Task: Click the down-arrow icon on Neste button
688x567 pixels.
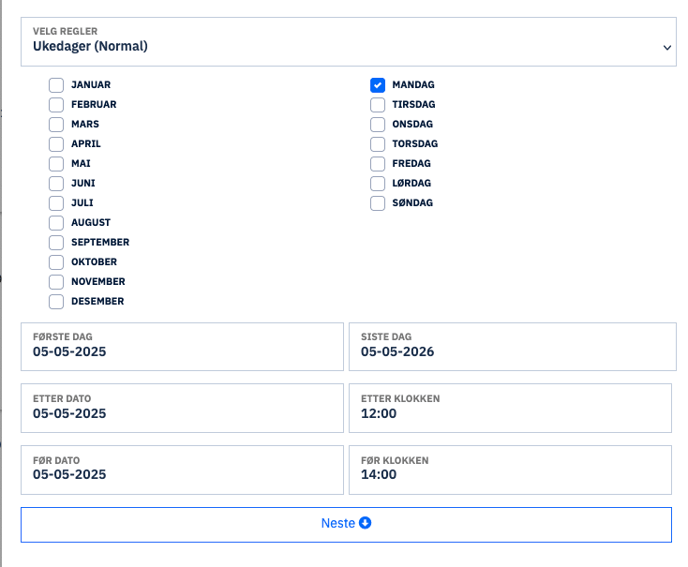Action: click(365, 523)
